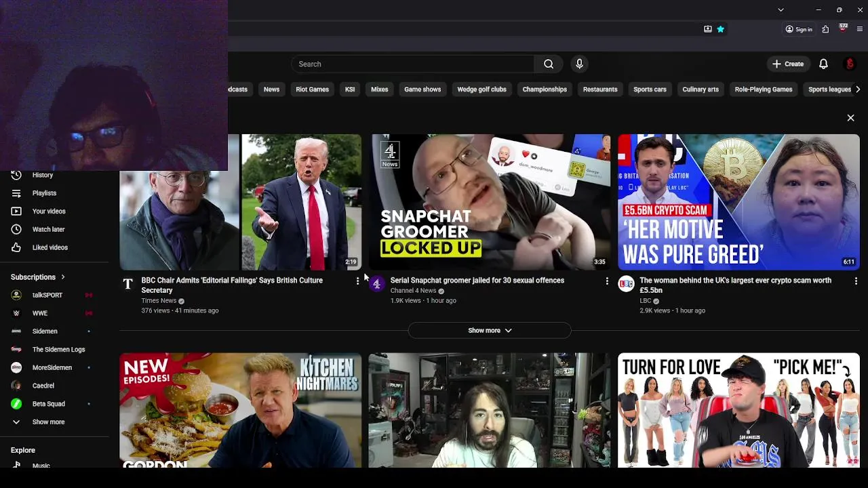Click LBC channel avatar
This screenshot has width=868, height=488.
(x=626, y=284)
